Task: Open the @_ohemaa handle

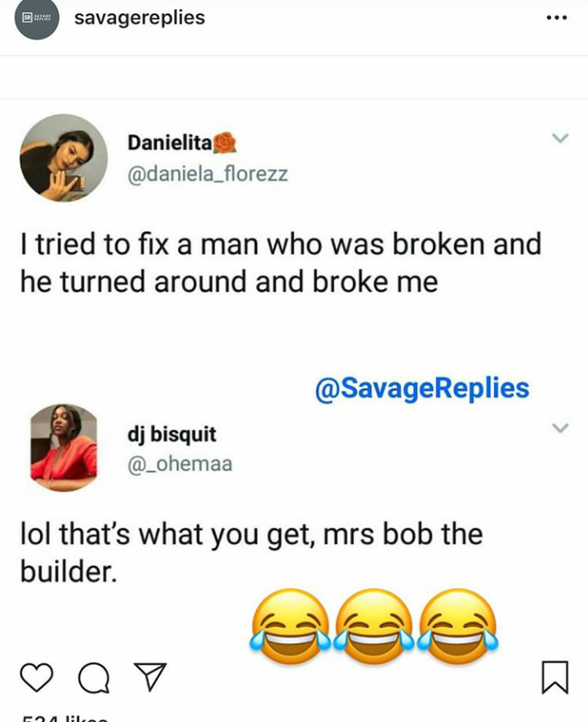Action: pos(180,464)
